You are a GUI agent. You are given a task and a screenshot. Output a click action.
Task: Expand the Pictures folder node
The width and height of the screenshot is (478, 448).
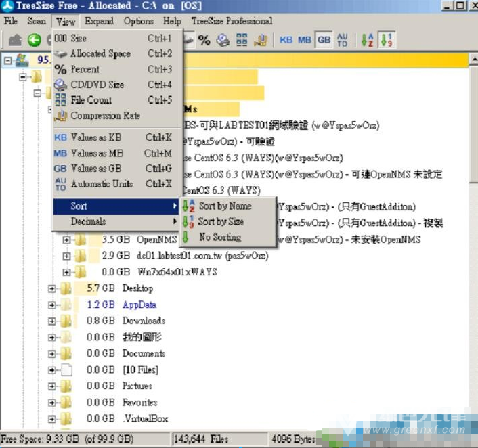(x=52, y=386)
